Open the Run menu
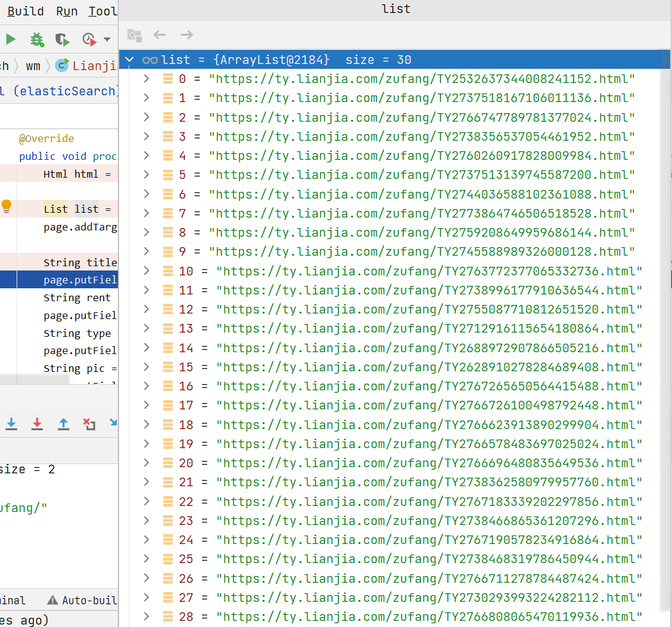The image size is (672, 627). pyautogui.click(x=67, y=11)
